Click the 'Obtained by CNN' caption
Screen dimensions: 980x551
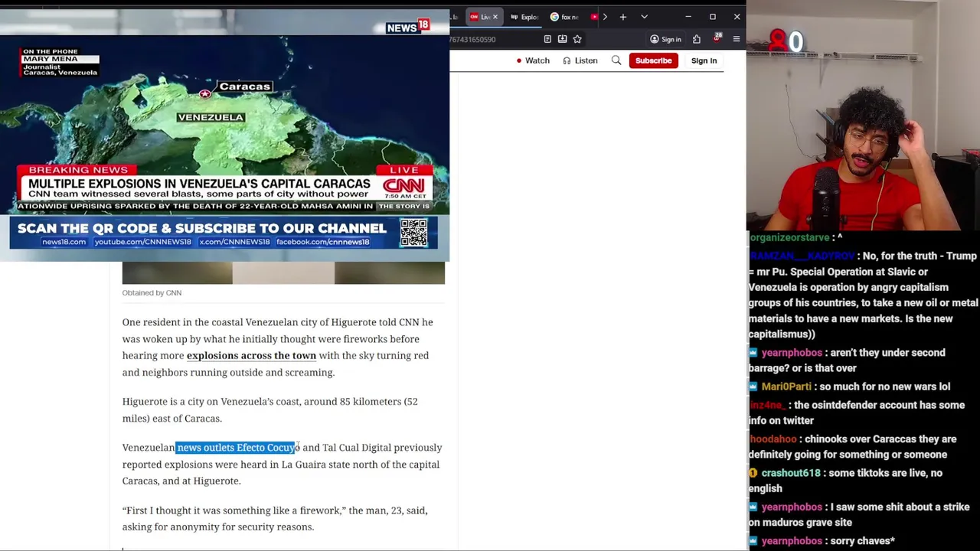tap(152, 292)
